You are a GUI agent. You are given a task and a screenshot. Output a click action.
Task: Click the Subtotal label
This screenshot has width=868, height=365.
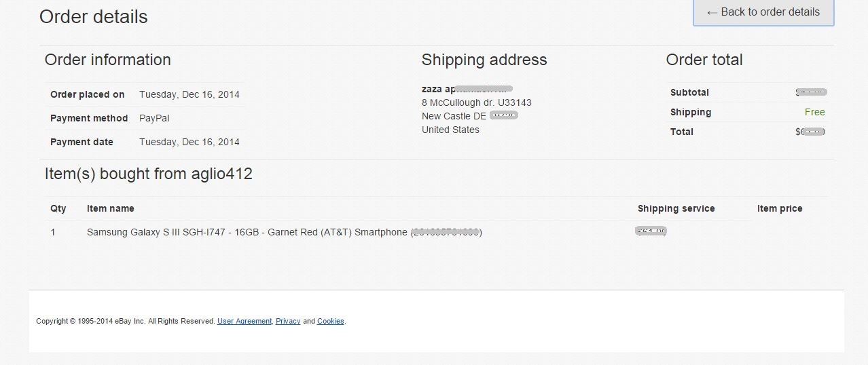(x=689, y=92)
